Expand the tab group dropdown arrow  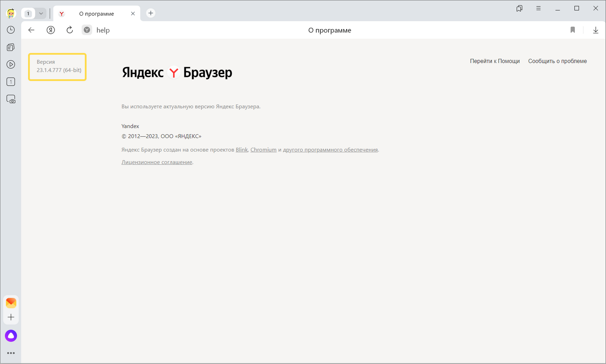click(x=41, y=13)
